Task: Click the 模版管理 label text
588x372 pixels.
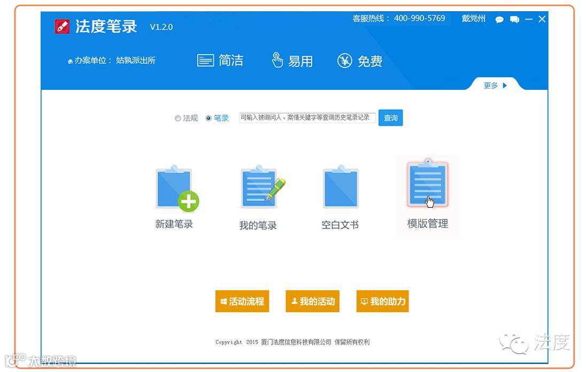Action: pos(428,223)
